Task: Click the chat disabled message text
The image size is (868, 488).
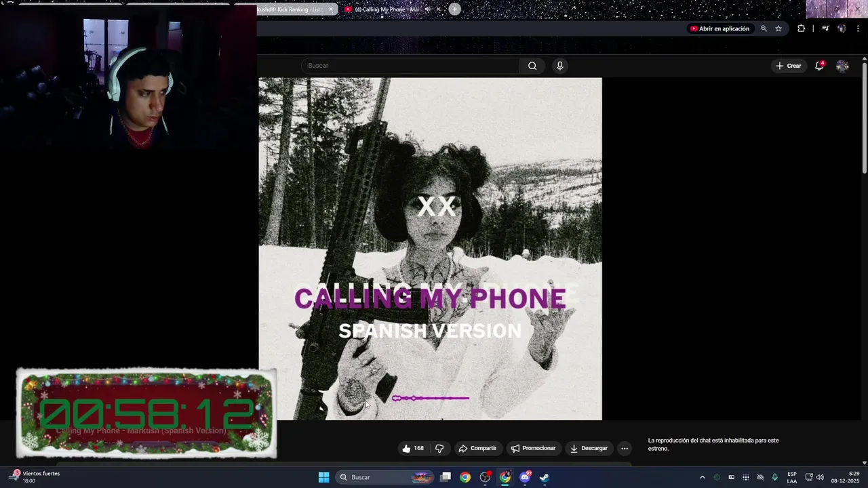Action: 713,444
